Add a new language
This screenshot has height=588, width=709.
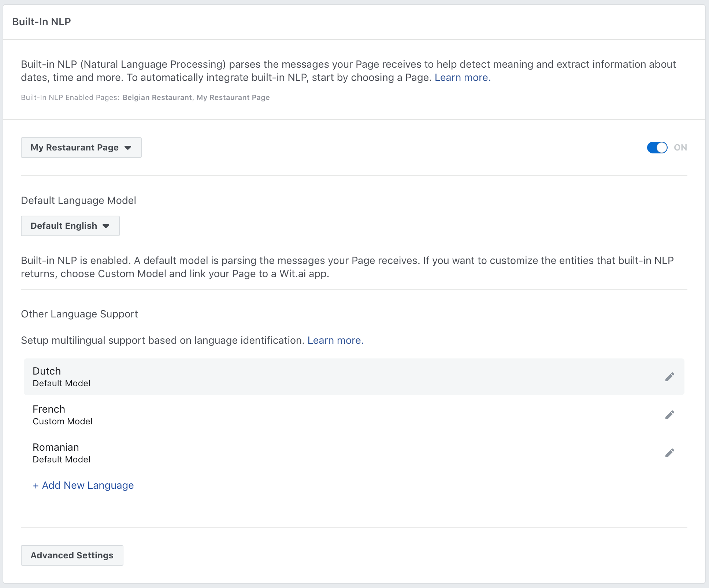click(83, 485)
